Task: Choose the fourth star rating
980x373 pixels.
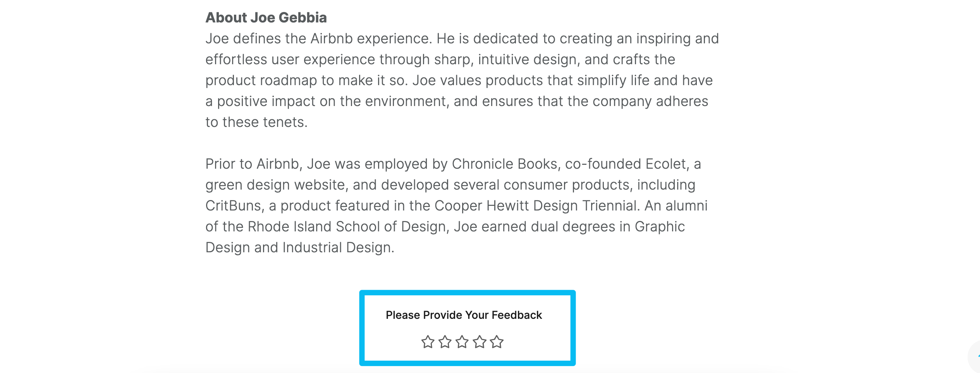Action: pos(480,342)
